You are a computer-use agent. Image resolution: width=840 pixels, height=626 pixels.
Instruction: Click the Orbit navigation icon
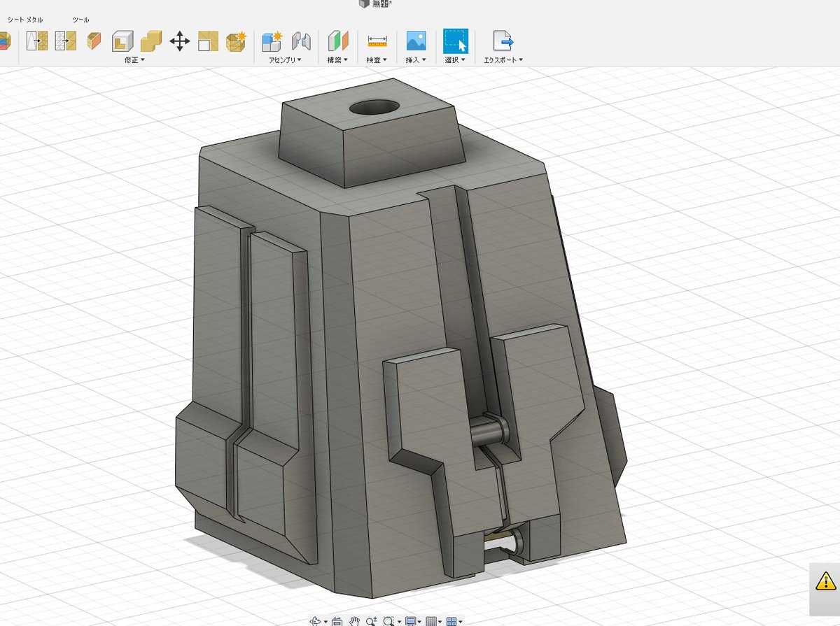[x=316, y=620]
